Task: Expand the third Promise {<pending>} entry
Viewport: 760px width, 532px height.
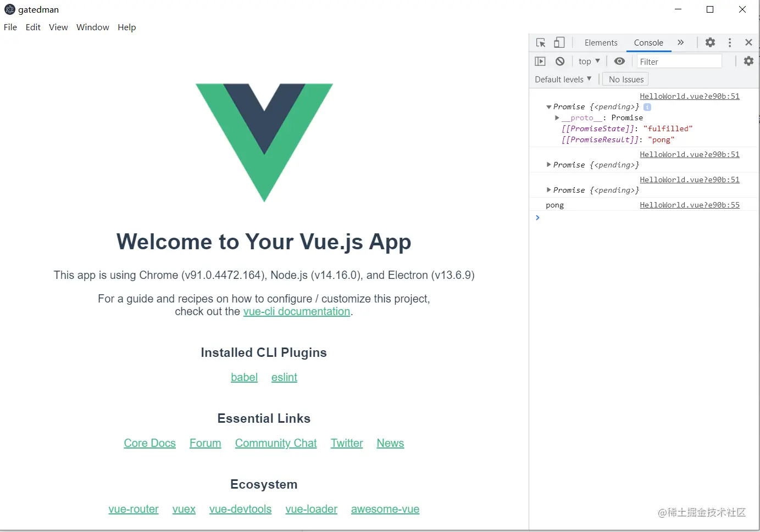Action: tap(548, 190)
